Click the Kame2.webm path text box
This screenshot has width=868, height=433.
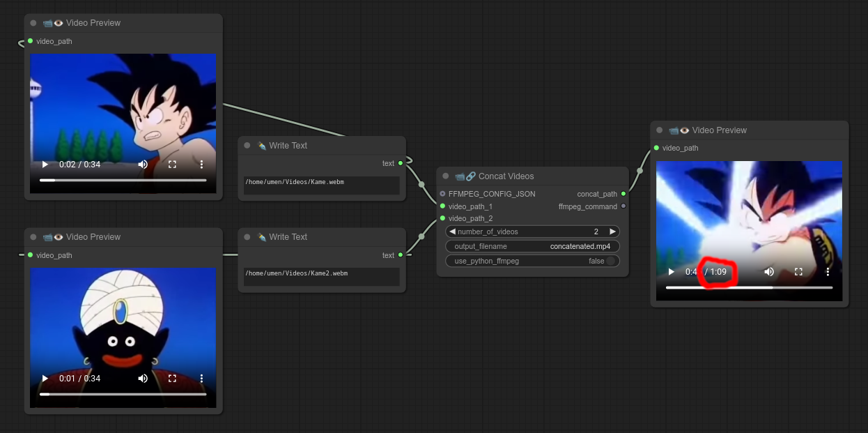click(x=321, y=277)
